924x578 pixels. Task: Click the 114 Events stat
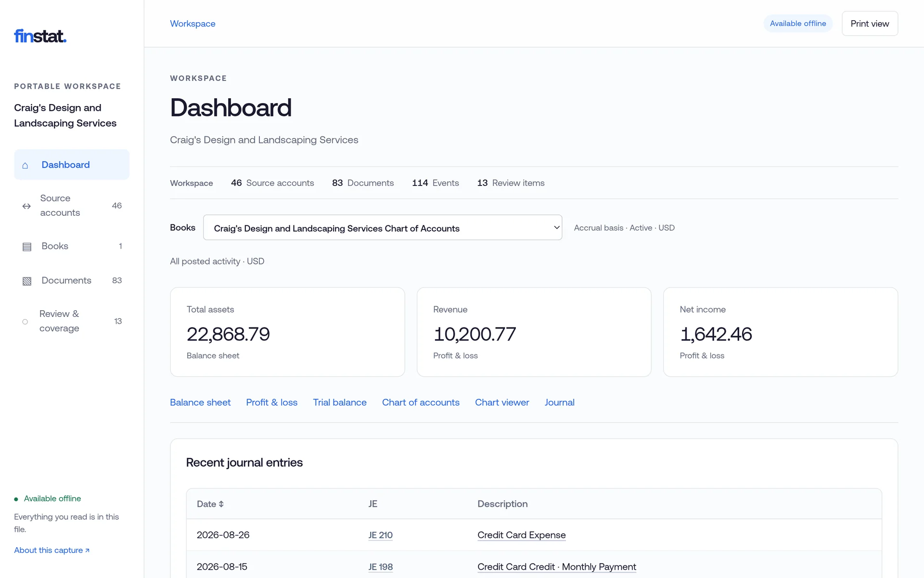click(x=436, y=183)
